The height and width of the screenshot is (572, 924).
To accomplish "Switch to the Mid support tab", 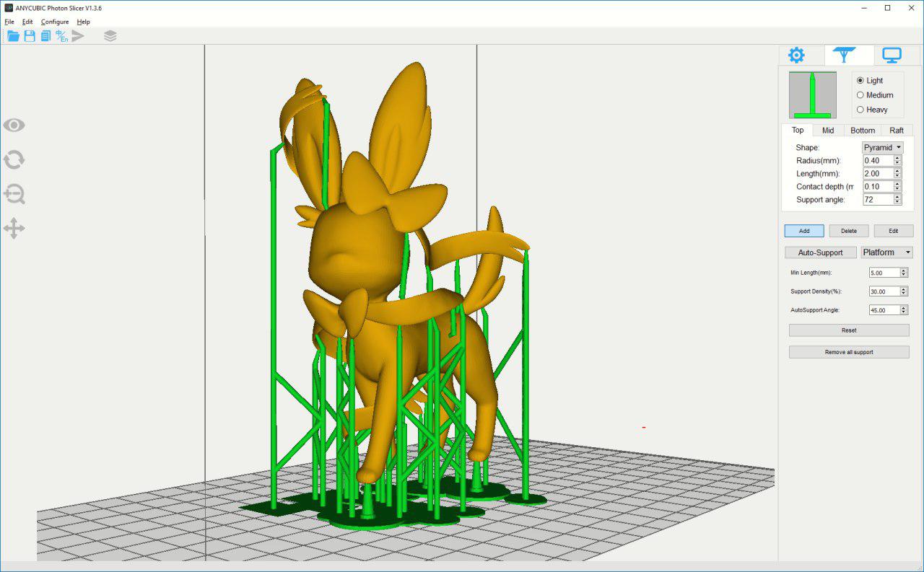I will click(x=828, y=131).
